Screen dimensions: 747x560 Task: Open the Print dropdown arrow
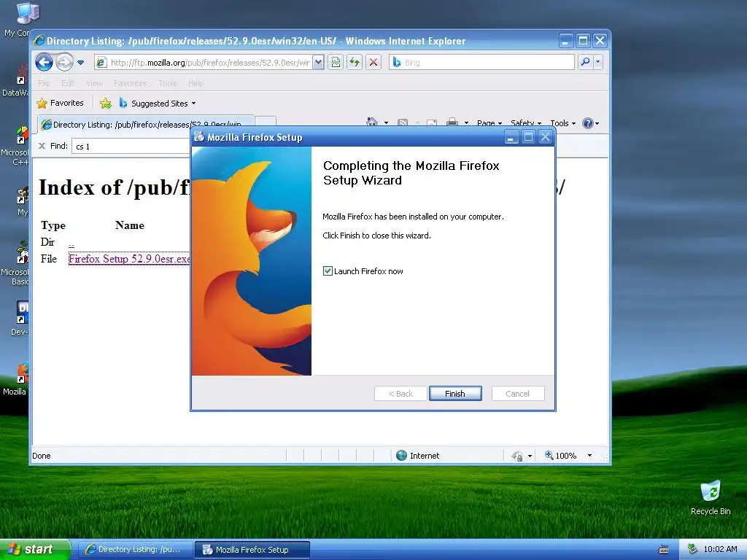tap(466, 123)
